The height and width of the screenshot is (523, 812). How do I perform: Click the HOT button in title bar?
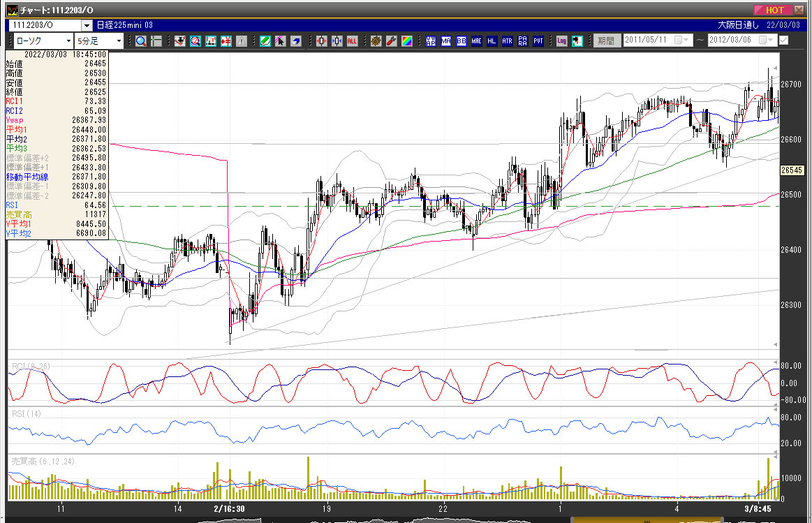(774, 10)
